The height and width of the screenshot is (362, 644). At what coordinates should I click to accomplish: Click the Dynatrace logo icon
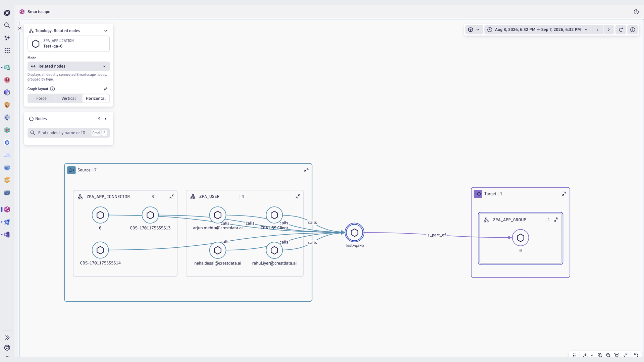pos(7,13)
